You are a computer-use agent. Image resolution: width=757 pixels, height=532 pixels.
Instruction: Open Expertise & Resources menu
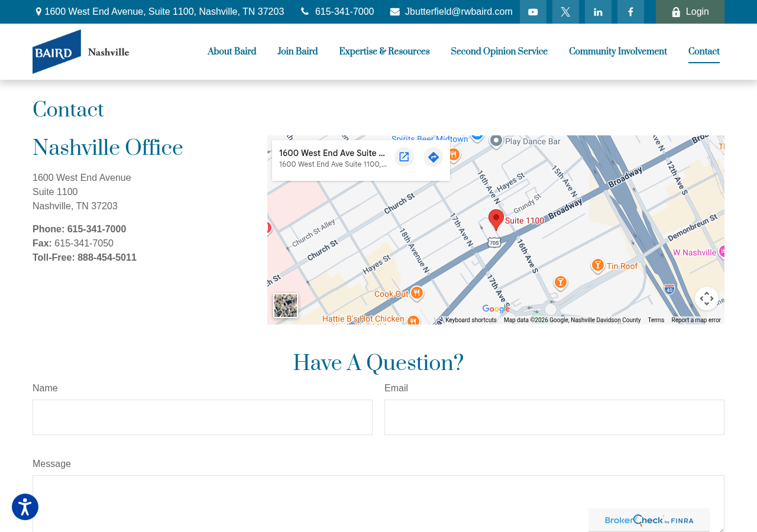[x=384, y=51]
